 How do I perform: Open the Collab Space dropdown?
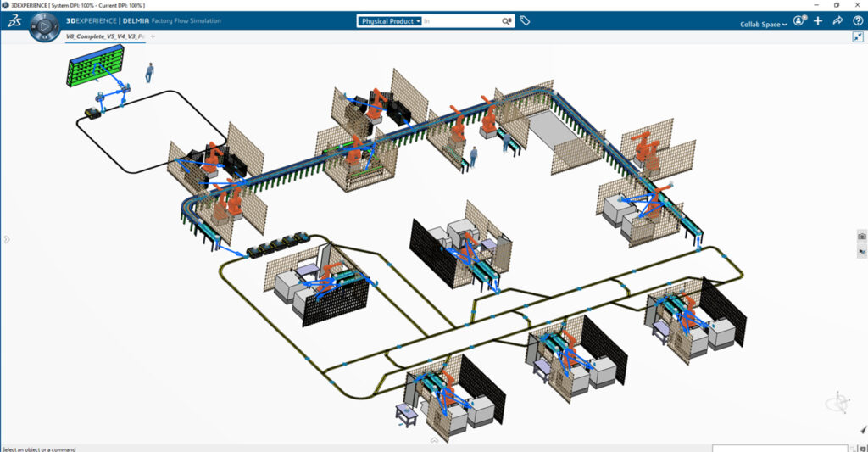pos(763,24)
